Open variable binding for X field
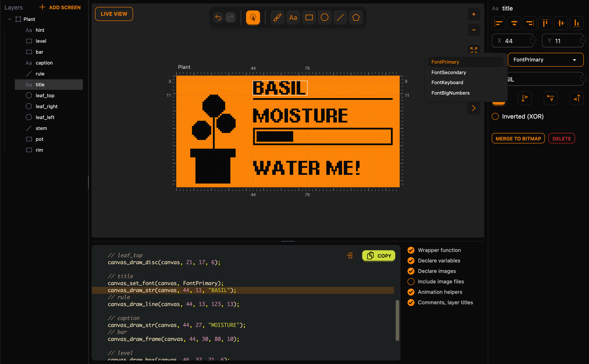The image size is (589, 364). (533, 40)
